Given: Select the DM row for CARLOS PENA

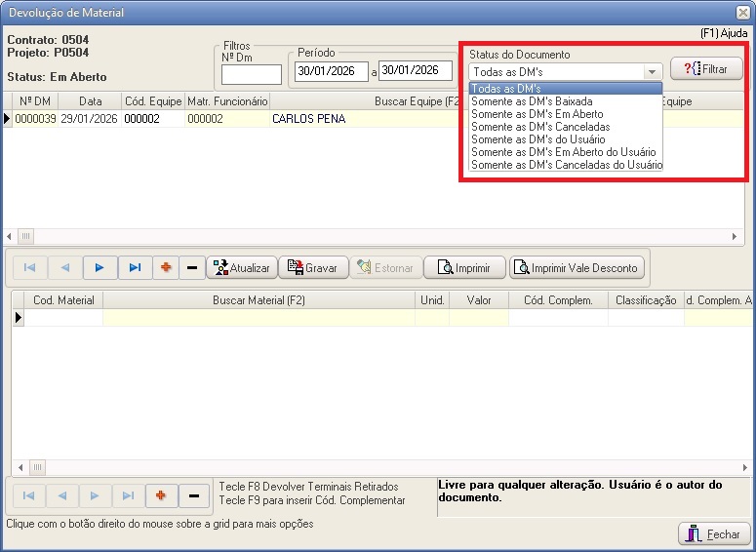Looking at the screenshot, I should pyautogui.click(x=308, y=119).
